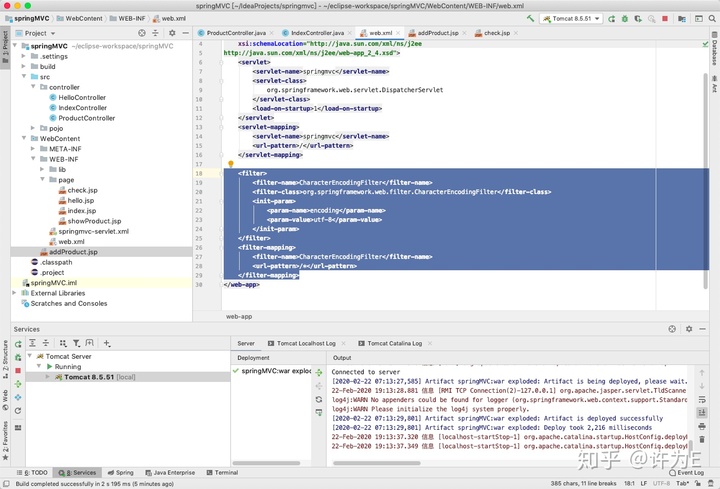This screenshot has height=489, width=720.
Task: Expand External Libraries node
Action: click(x=15, y=293)
